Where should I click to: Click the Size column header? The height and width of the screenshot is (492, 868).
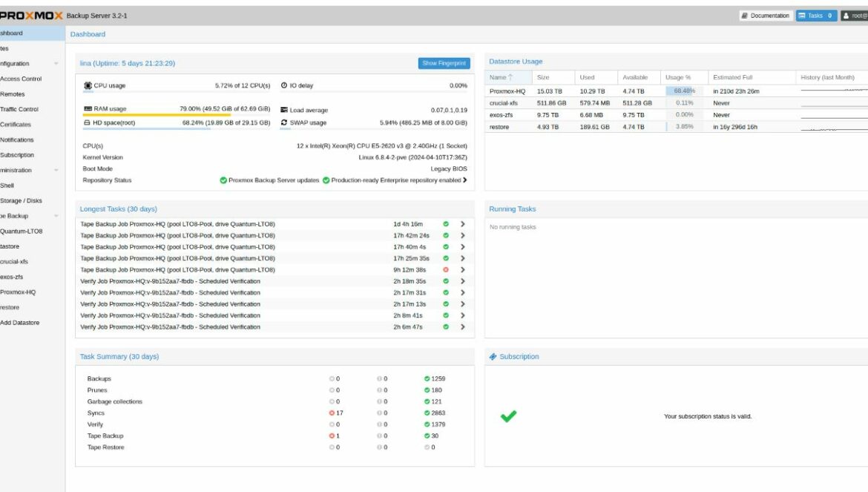553,77
